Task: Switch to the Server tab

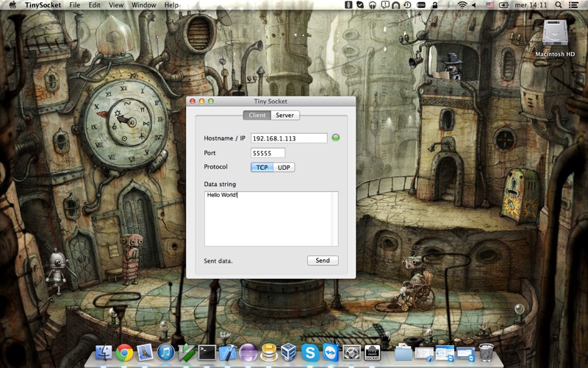Action: 285,116
